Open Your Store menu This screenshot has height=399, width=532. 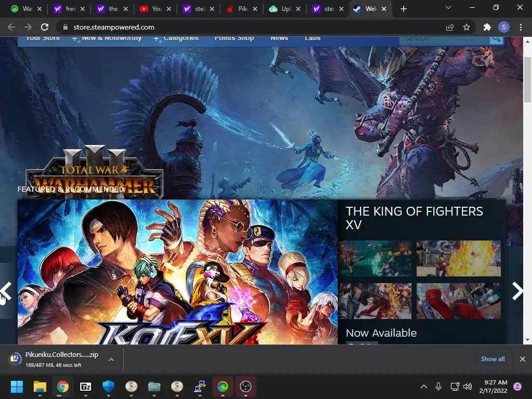[43, 38]
